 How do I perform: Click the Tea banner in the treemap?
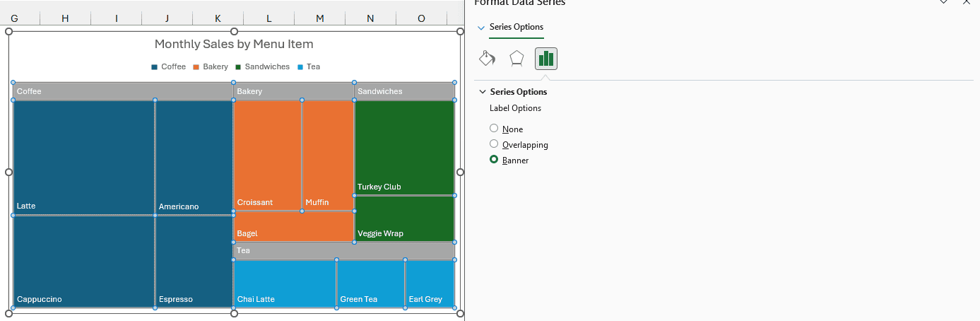[x=344, y=250]
